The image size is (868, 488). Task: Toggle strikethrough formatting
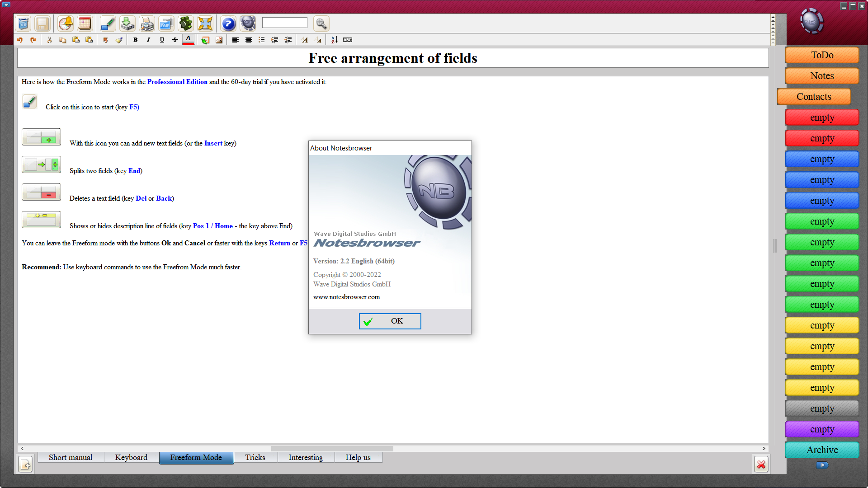[x=175, y=40]
